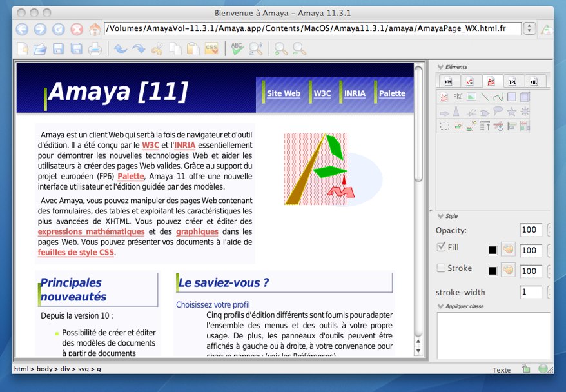Select the 3D cube shape tool
This screenshot has height=392, width=566.
(525, 97)
